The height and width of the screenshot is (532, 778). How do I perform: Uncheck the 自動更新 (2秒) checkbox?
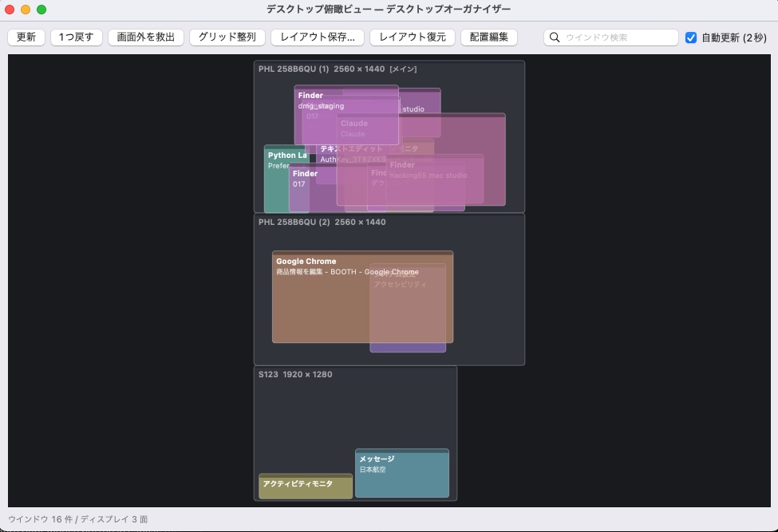(x=691, y=37)
